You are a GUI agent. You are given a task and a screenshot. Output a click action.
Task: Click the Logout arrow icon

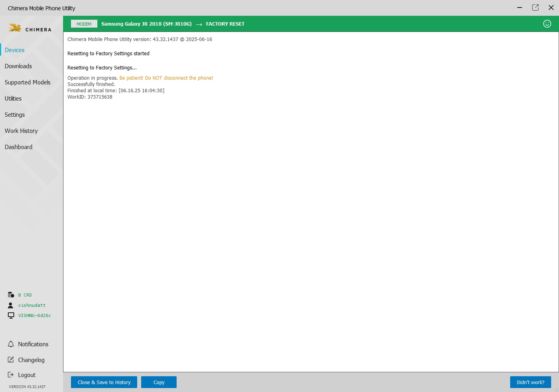(11, 375)
